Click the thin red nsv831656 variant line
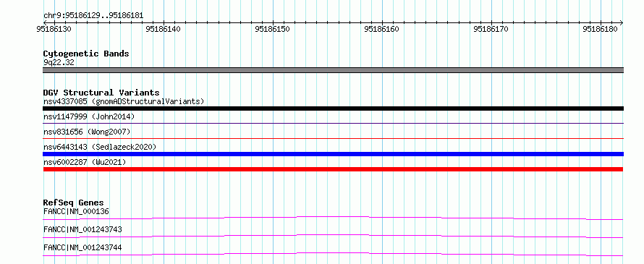Image resolution: width=644 pixels, height=264 pixels. coord(333,139)
